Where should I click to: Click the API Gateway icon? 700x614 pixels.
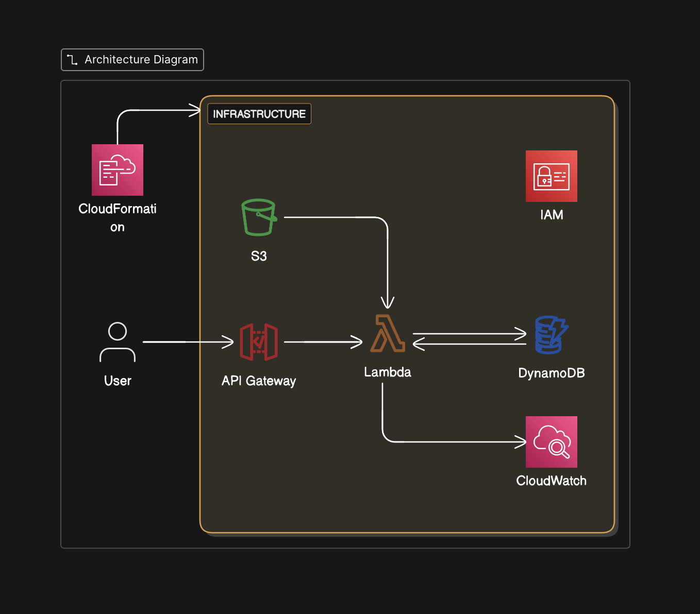coord(259,341)
